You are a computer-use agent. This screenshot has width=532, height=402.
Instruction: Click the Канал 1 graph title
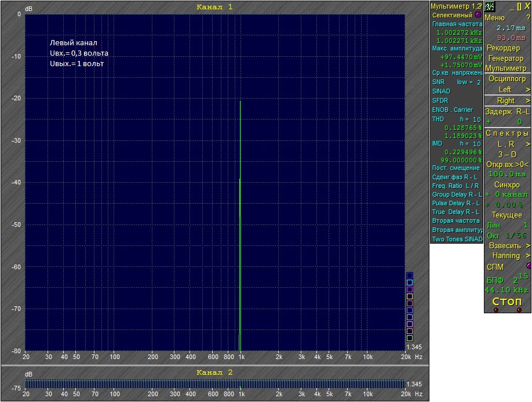214,7
